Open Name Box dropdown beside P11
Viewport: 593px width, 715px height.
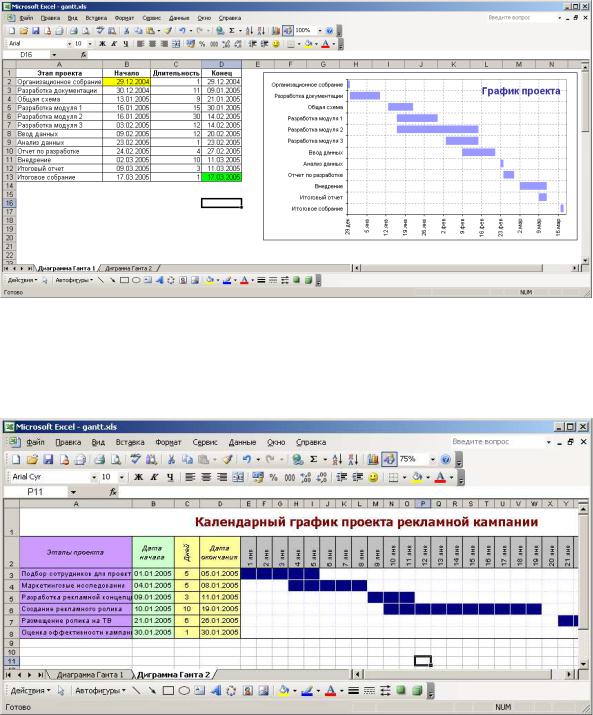(x=73, y=492)
